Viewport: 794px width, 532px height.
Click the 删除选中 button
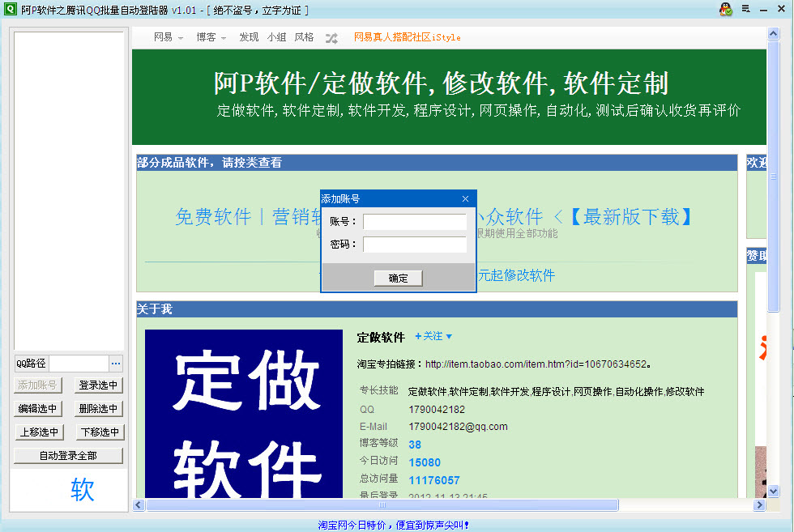pyautogui.click(x=98, y=408)
